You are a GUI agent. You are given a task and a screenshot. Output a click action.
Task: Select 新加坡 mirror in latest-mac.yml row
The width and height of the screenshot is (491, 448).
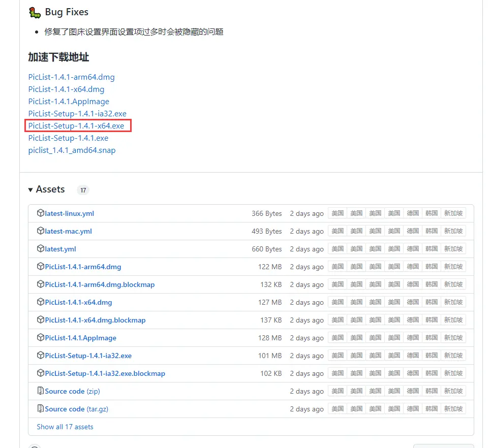pos(453,231)
